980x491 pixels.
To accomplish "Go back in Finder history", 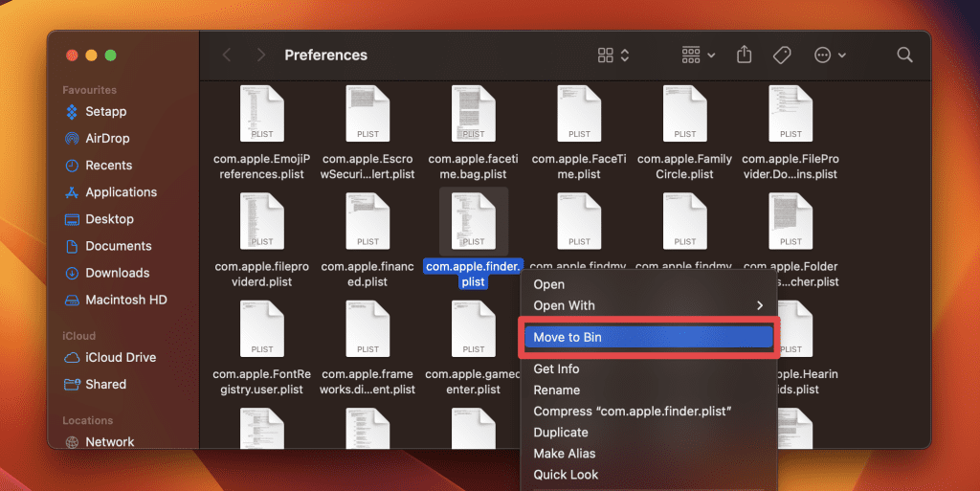I will coord(227,55).
